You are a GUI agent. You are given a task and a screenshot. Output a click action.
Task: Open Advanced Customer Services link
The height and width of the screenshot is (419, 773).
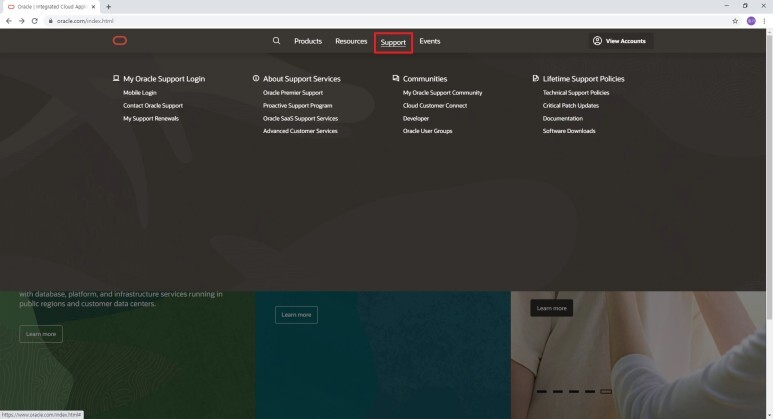(x=300, y=131)
